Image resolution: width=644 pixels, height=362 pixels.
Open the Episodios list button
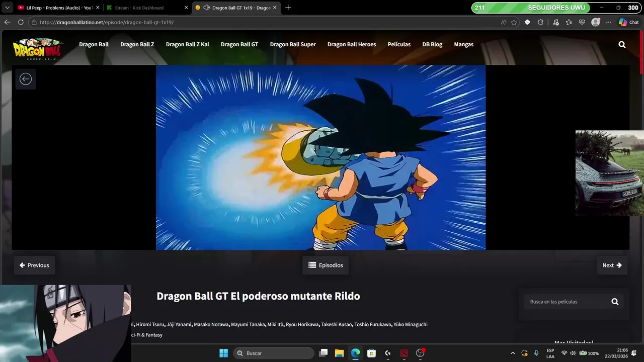pos(326,265)
